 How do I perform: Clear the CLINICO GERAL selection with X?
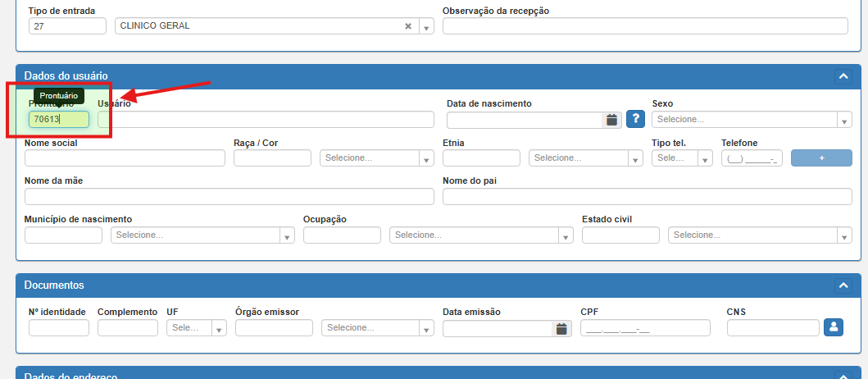click(408, 26)
